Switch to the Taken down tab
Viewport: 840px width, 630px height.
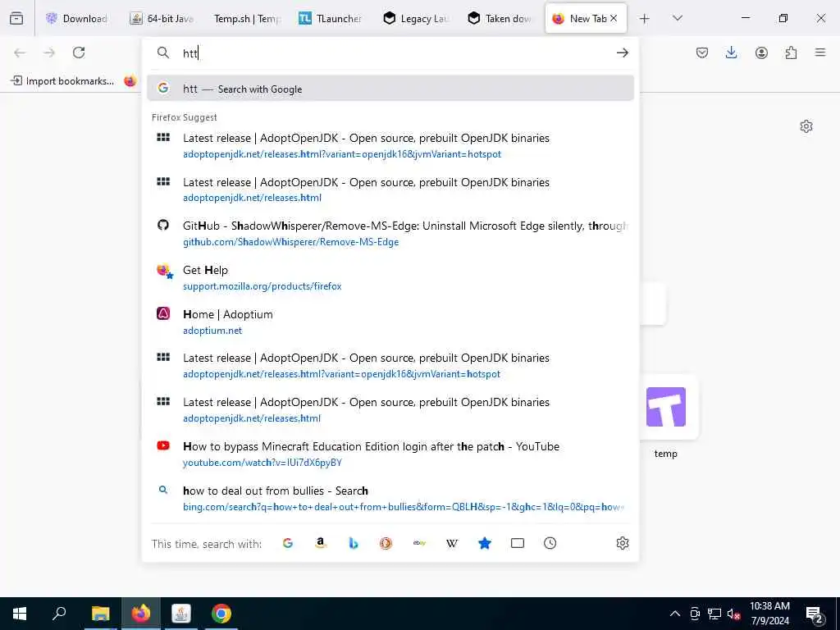tap(500, 18)
